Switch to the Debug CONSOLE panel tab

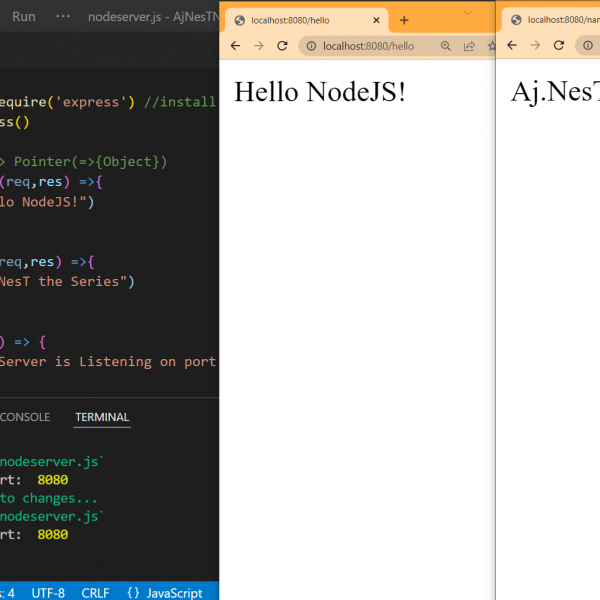25,417
